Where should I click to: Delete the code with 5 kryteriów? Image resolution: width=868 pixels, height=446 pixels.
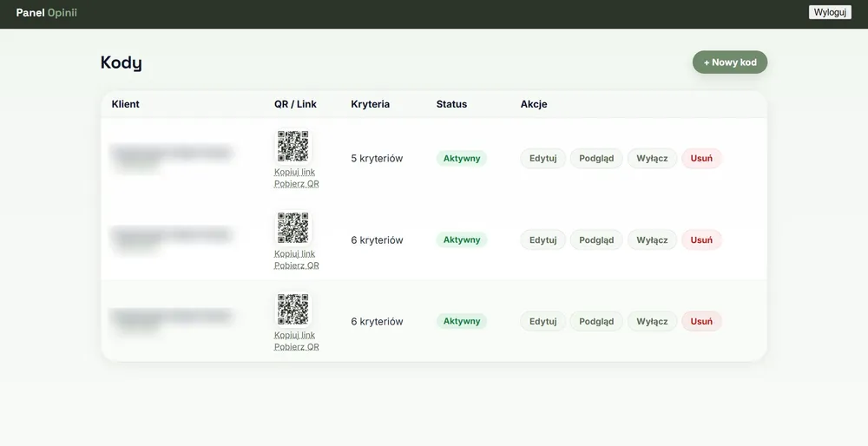pos(701,158)
